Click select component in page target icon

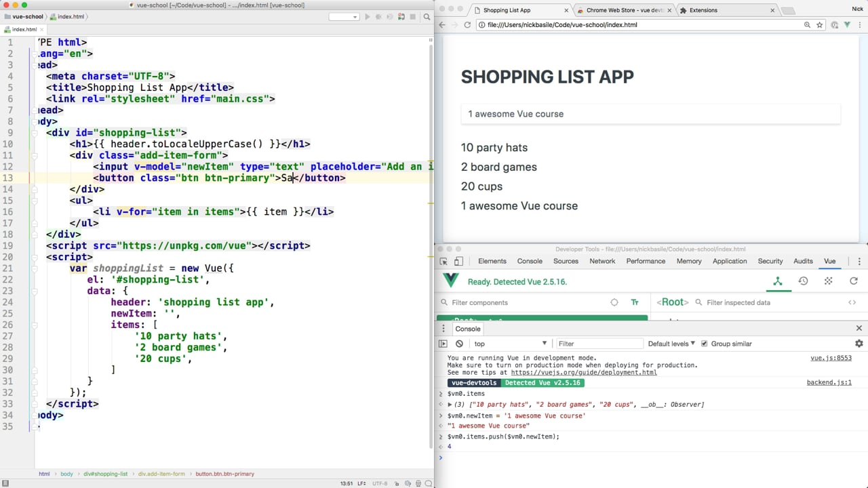tap(614, 302)
